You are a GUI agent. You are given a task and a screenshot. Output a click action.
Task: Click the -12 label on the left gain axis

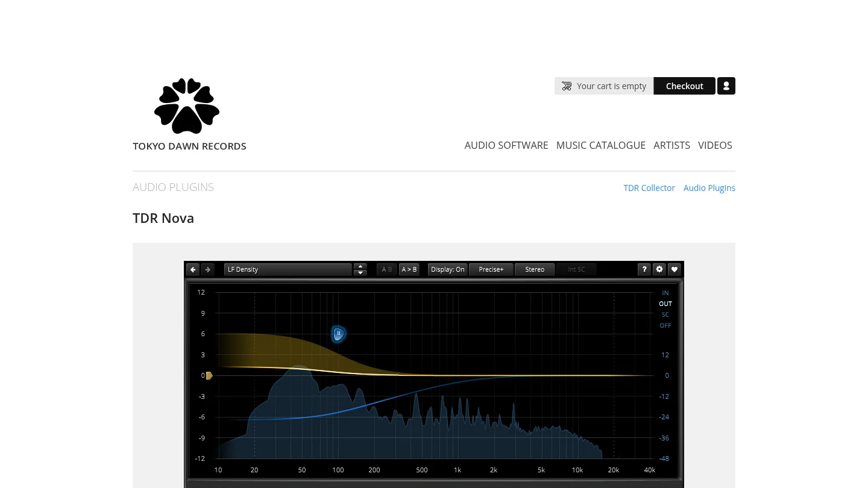pos(201,458)
